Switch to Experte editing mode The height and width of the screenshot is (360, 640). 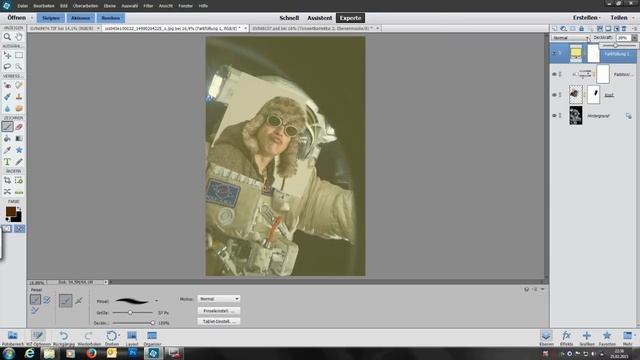(350, 18)
